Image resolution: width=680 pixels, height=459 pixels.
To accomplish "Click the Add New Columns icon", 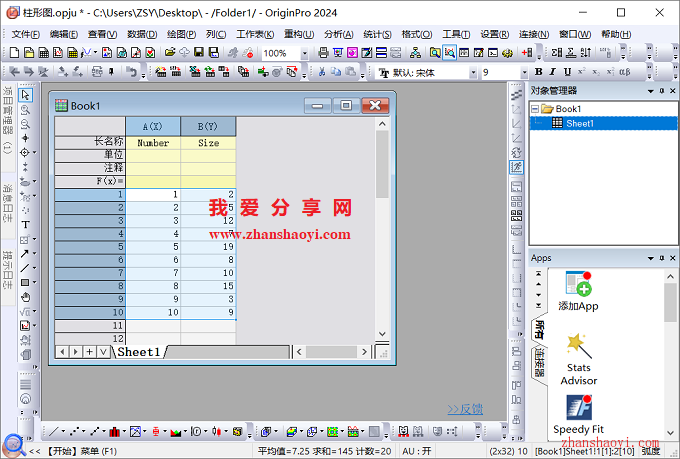I will coord(527,53).
